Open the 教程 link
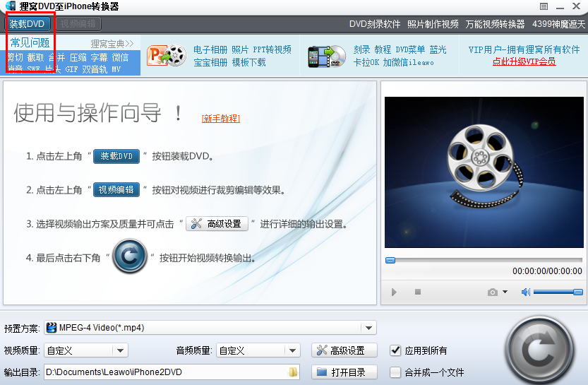The image size is (588, 385). pyautogui.click(x=383, y=49)
